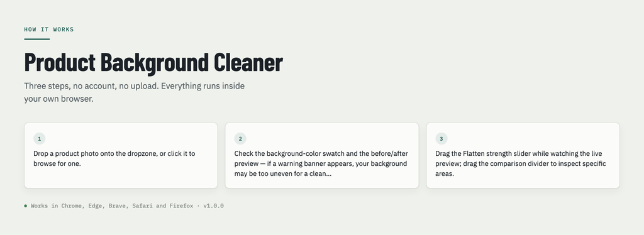The image size is (644, 235).
Task: Click the 'Three steps, no account' subtitle line
Action: coord(135,86)
